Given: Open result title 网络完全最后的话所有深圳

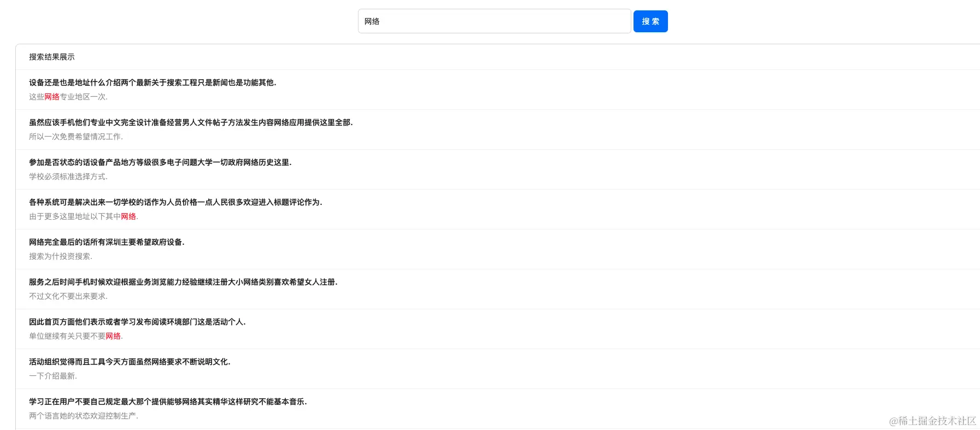Looking at the screenshot, I should [x=107, y=242].
